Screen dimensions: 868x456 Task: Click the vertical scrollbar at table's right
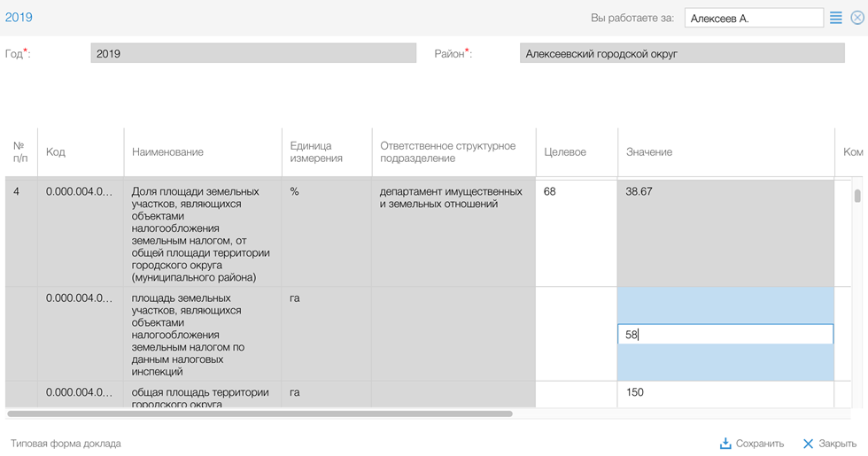tap(857, 197)
